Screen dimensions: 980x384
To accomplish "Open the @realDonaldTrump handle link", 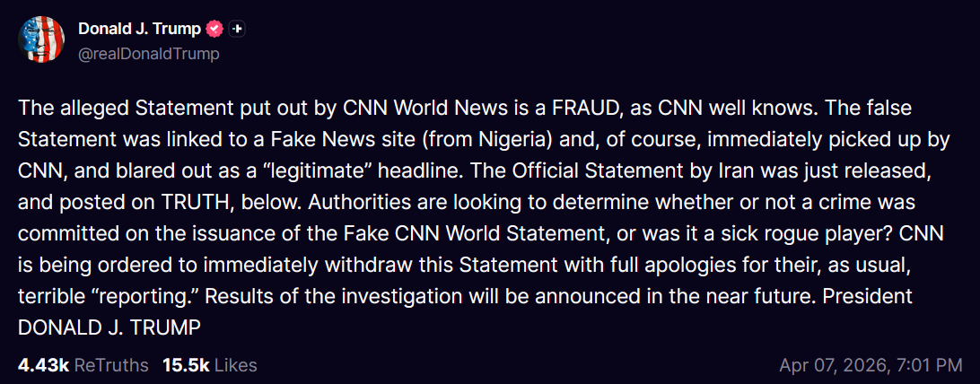I will click(x=149, y=54).
